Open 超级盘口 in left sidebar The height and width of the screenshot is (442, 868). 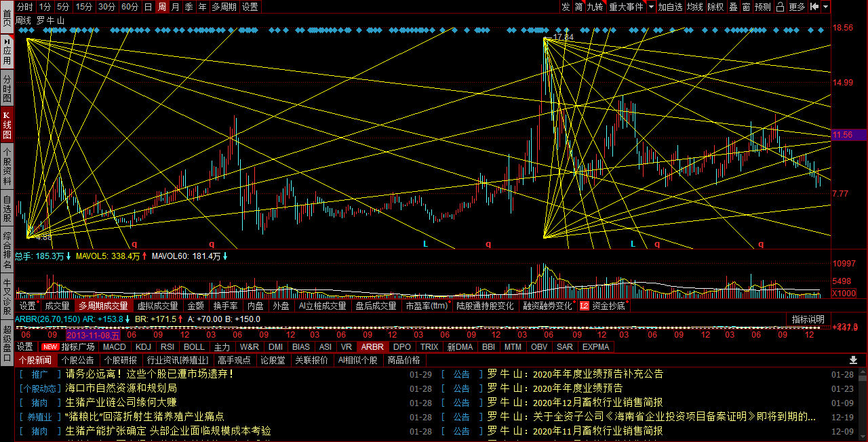tap(7, 344)
